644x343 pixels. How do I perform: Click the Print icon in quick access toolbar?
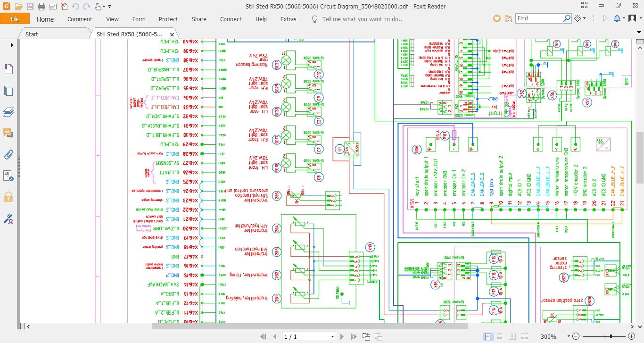click(x=41, y=7)
